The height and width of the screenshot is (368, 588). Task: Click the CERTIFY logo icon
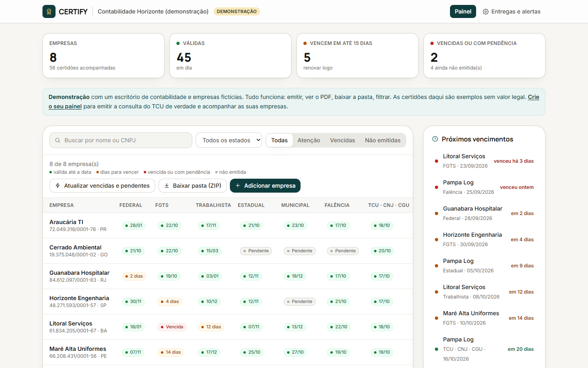(49, 11)
